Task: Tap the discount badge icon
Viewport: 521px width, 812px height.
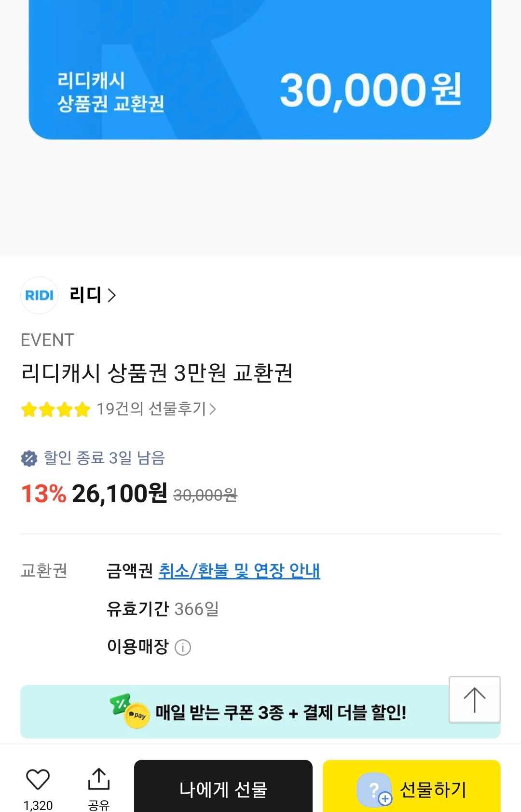Action: click(x=29, y=458)
